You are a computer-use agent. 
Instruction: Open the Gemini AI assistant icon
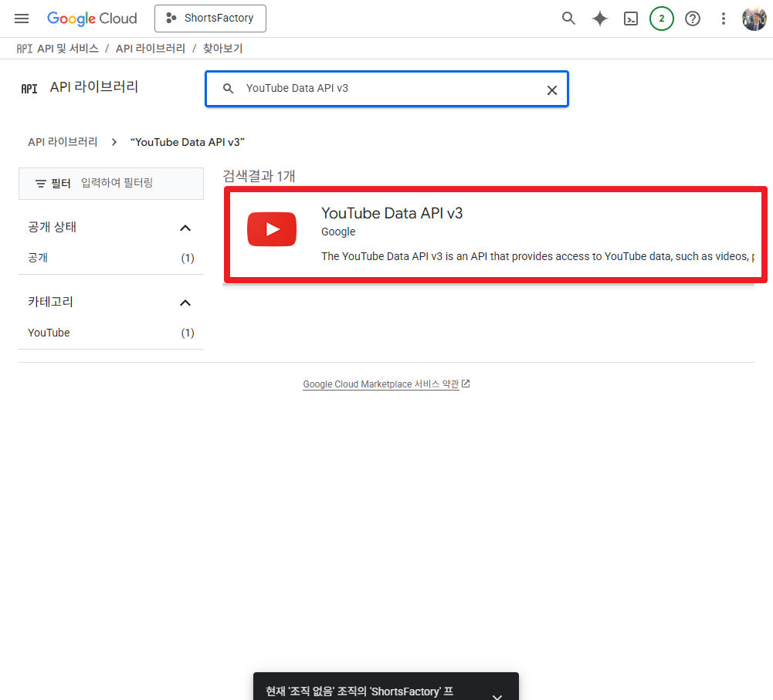point(599,18)
